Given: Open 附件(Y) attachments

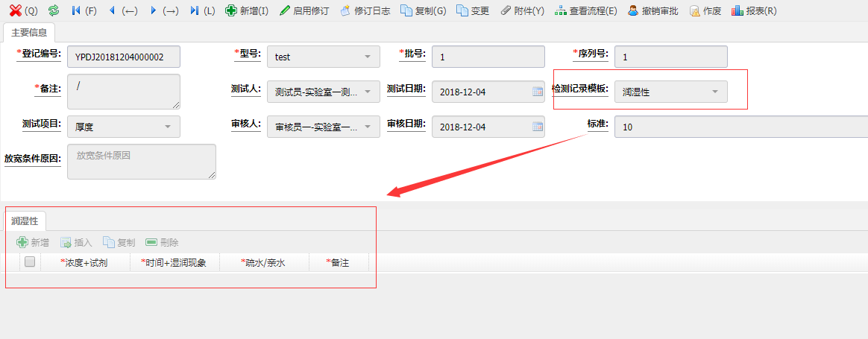Looking at the screenshot, I should (522, 10).
